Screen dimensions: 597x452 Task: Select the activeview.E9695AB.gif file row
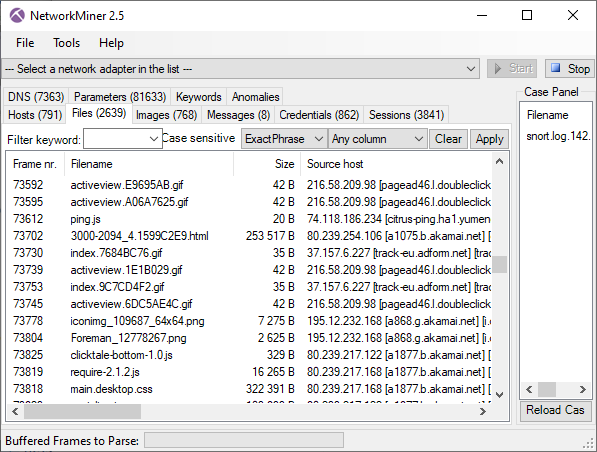point(249,185)
